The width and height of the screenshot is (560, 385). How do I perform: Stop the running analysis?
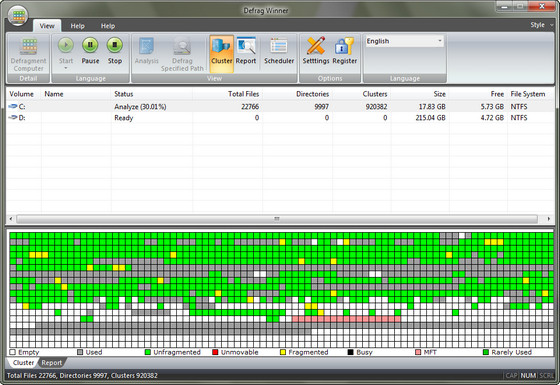pos(115,45)
